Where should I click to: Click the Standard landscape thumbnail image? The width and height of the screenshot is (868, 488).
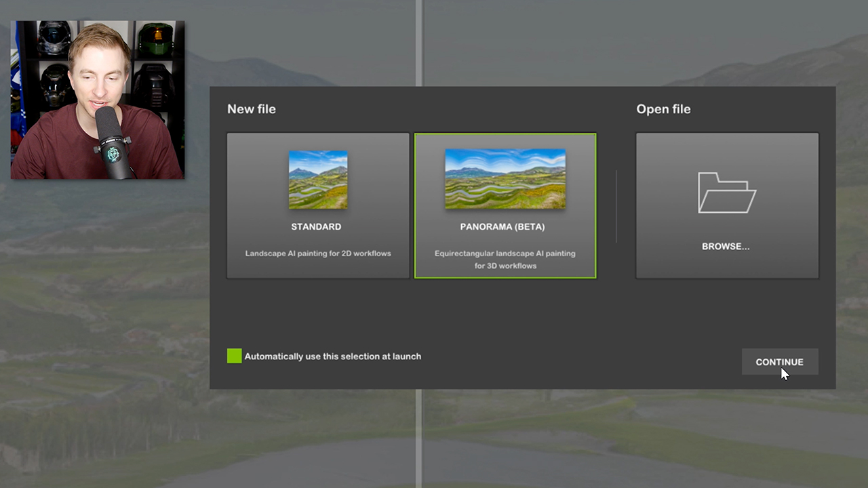click(318, 180)
